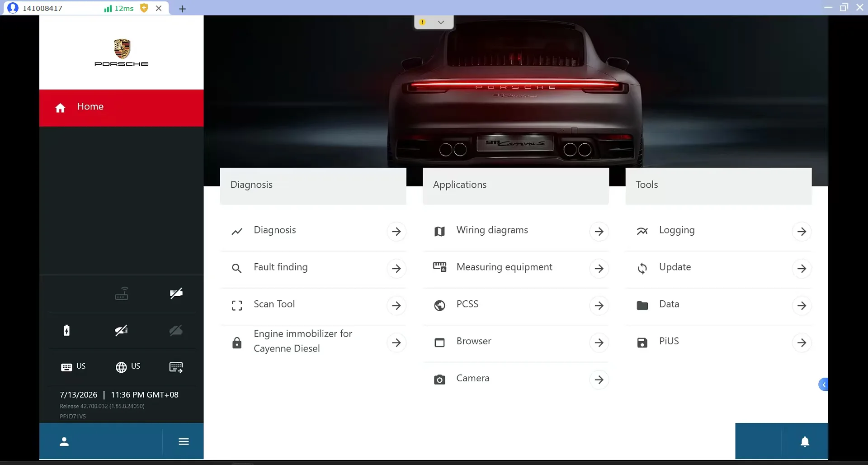Click the Fault finding magnifier icon
This screenshot has height=465, width=868.
(236, 268)
